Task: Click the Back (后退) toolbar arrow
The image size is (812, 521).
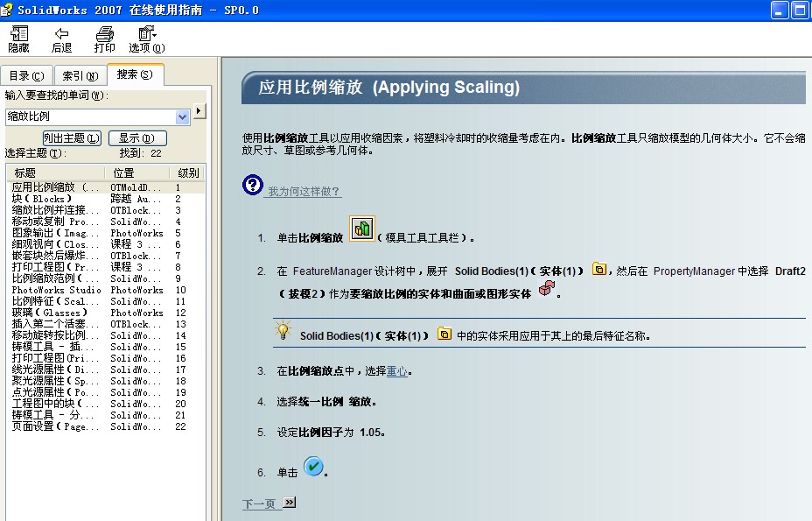Action: [61, 39]
